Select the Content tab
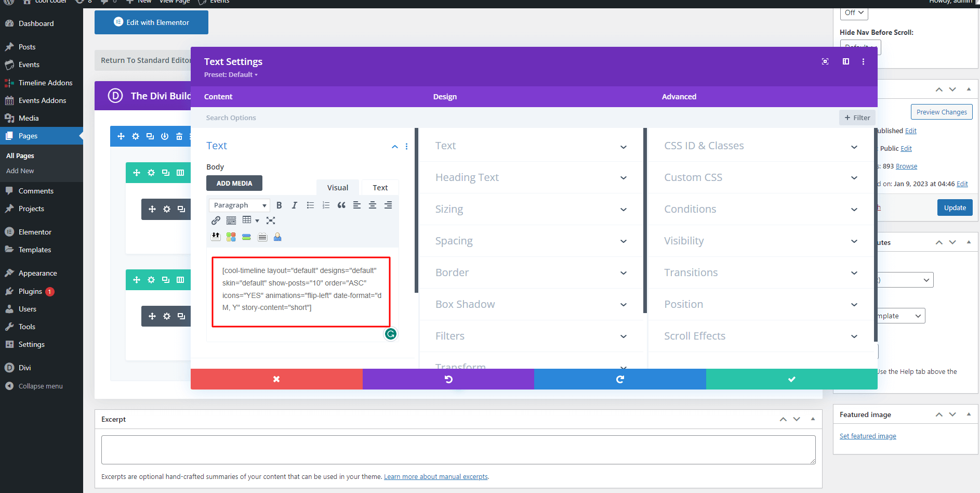 coord(218,97)
